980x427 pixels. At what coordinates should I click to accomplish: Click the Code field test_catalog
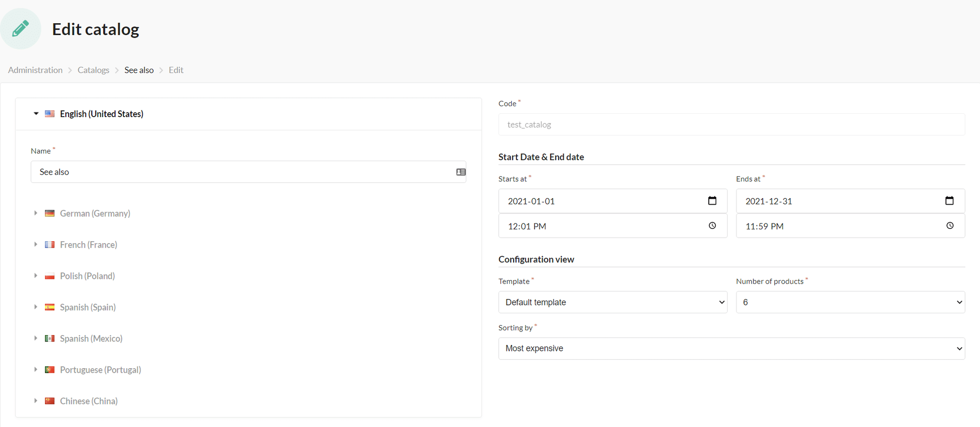coord(732,125)
